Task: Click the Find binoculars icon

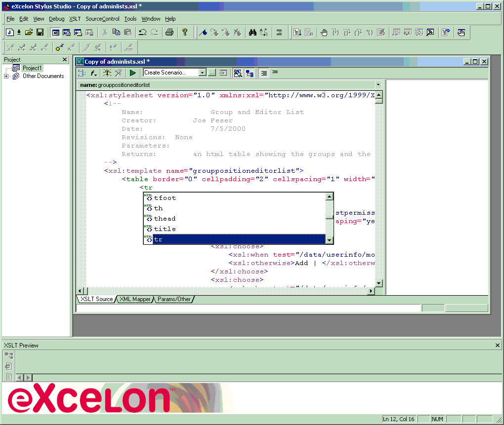Action: 252,33
